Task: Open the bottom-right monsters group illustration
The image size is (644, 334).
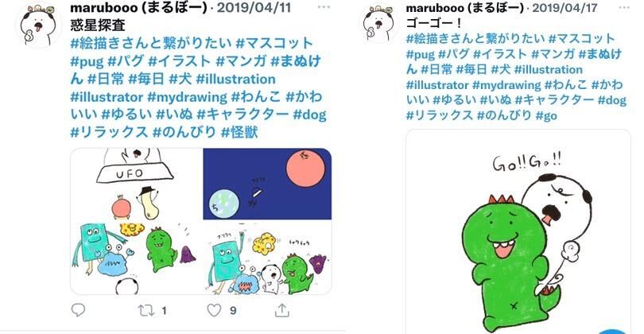Action: [x=267, y=258]
